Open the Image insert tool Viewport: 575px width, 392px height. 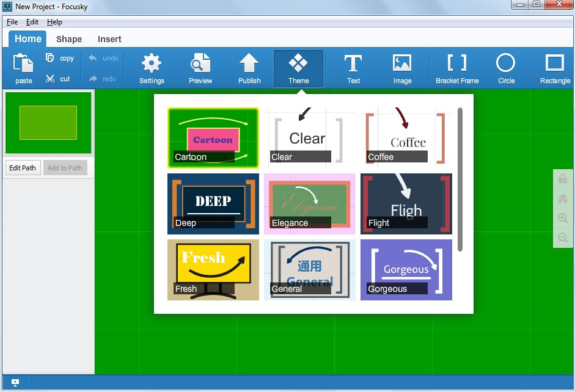click(402, 68)
